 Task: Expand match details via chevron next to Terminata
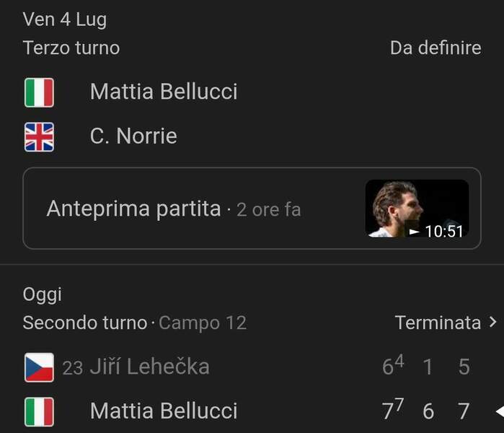click(x=492, y=323)
